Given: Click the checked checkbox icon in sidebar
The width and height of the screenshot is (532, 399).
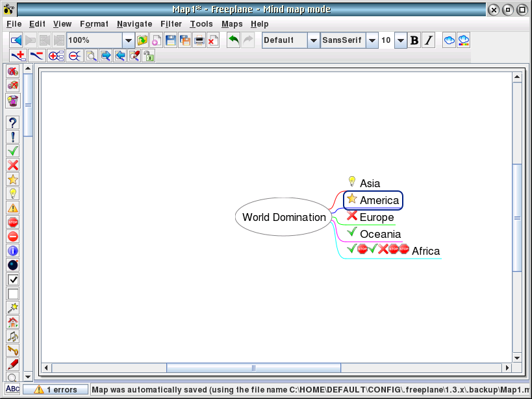Looking at the screenshot, I should pyautogui.click(x=13, y=279).
